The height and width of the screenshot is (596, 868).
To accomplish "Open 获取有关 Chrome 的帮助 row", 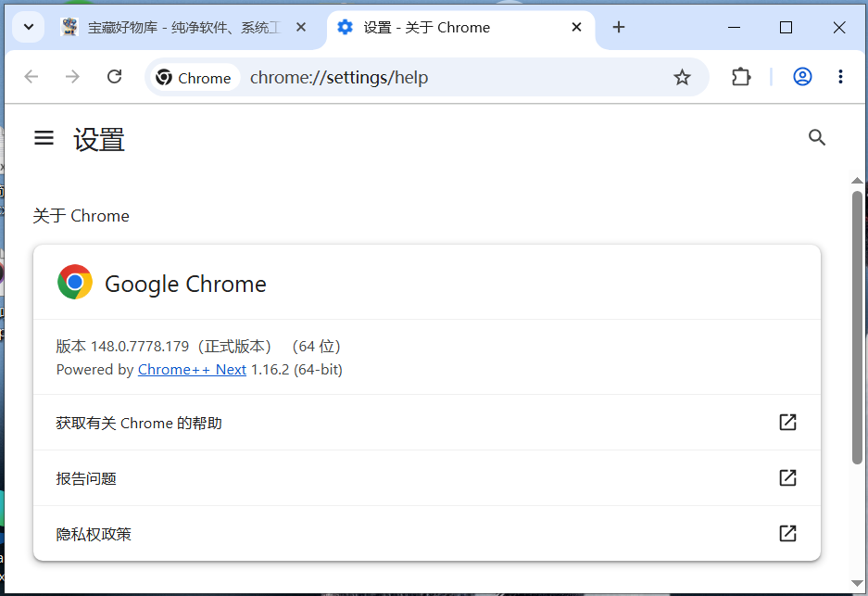I will click(427, 423).
